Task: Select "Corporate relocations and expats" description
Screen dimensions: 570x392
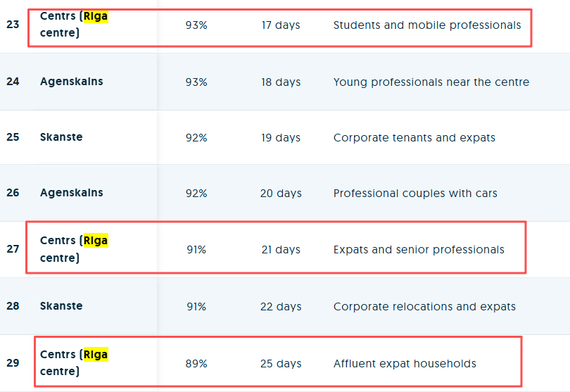Action: pyautogui.click(x=424, y=307)
